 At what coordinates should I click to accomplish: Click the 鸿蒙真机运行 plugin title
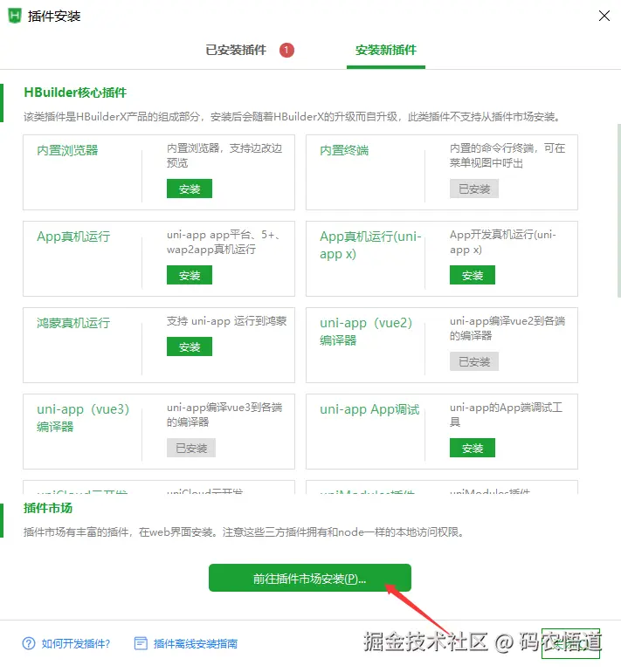point(73,323)
